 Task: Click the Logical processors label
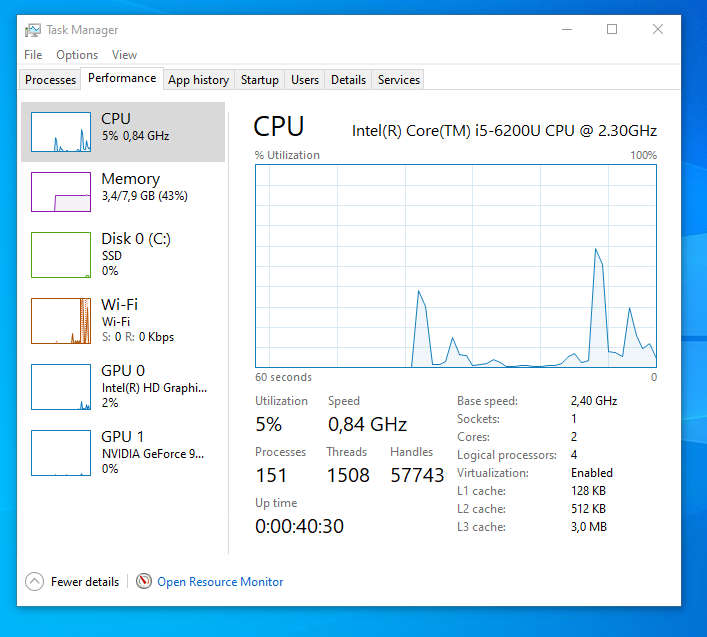pos(507,455)
